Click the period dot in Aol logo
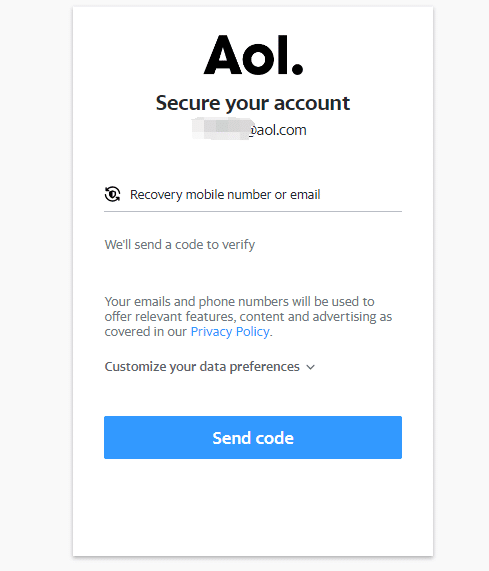The height and width of the screenshot is (571, 489). tap(297, 69)
